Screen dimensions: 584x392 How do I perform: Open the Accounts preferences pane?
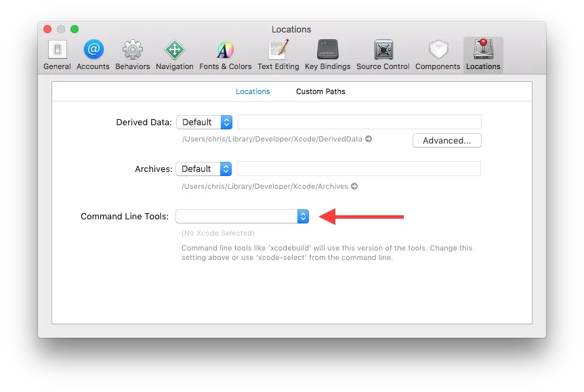[x=93, y=55]
